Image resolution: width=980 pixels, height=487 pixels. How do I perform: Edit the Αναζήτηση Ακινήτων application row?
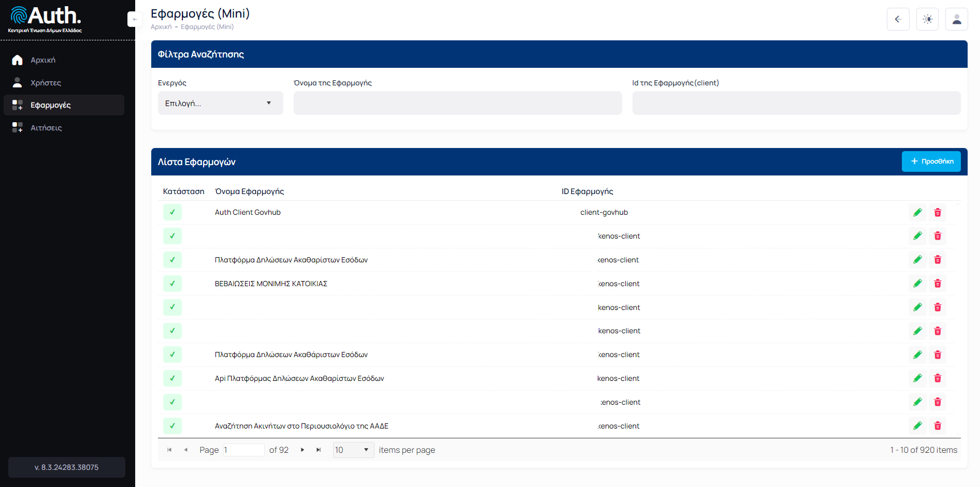tap(917, 426)
